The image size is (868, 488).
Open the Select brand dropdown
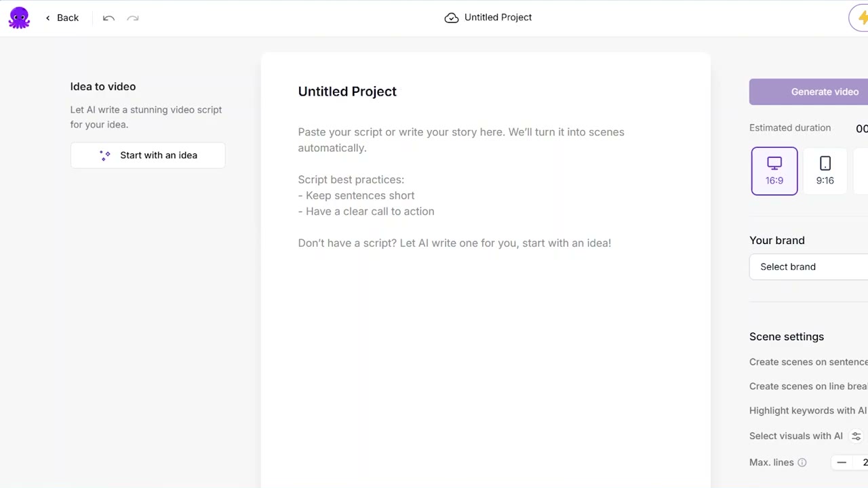point(808,266)
